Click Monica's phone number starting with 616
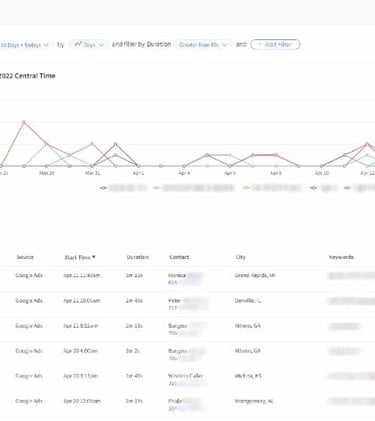The width and height of the screenshot is (375, 421). (184, 282)
